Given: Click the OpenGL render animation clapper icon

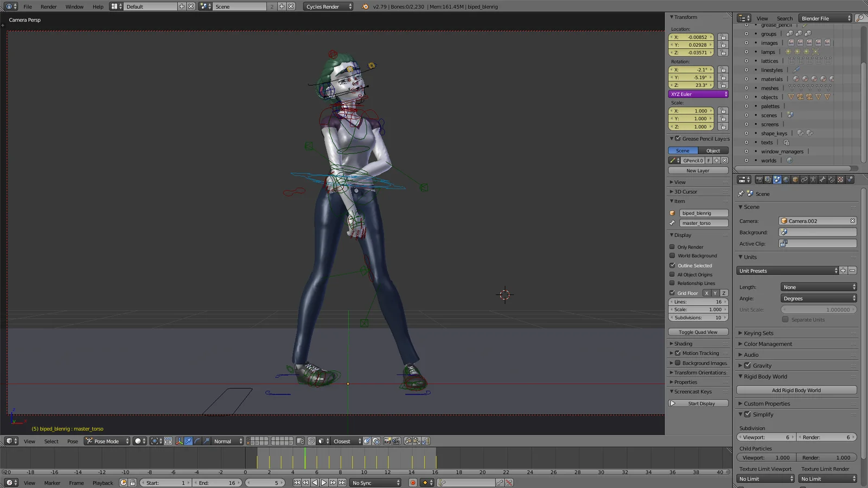Looking at the screenshot, I should tap(396, 441).
